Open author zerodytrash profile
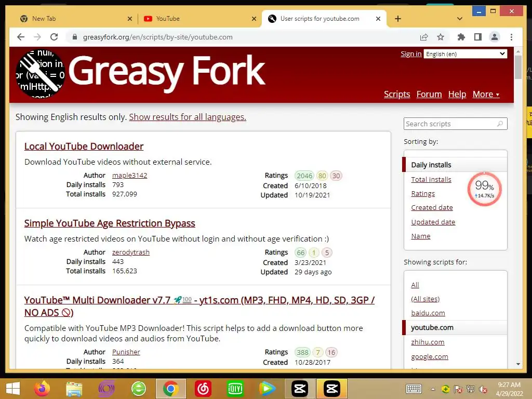 click(x=130, y=252)
